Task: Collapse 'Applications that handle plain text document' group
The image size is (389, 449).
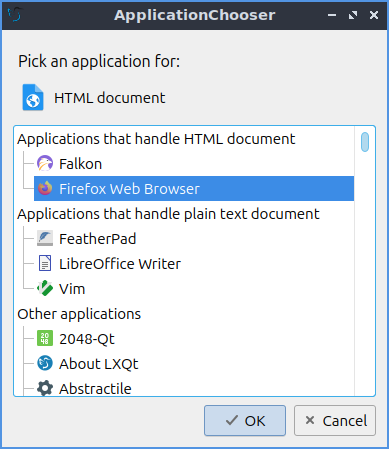Action: pyautogui.click(x=168, y=214)
